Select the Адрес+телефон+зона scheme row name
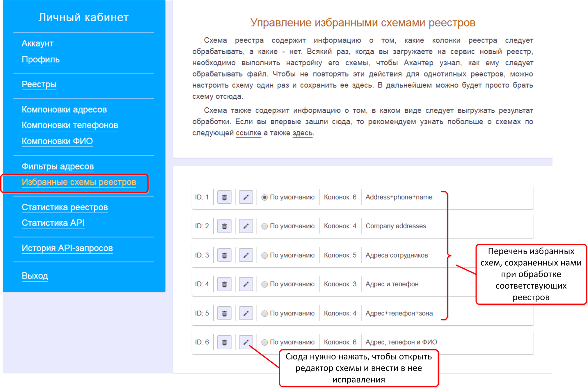This screenshot has width=588, height=388. coord(399,313)
